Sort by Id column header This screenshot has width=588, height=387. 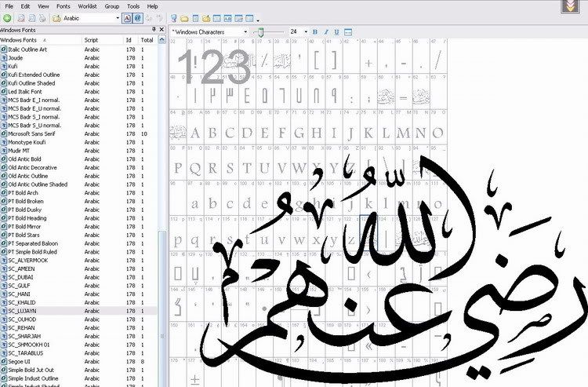pos(130,40)
